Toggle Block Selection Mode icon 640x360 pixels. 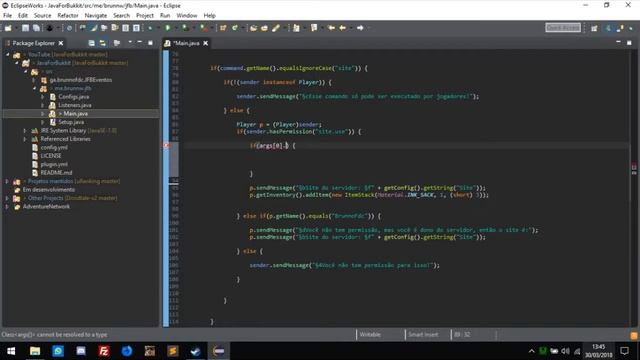126,28
